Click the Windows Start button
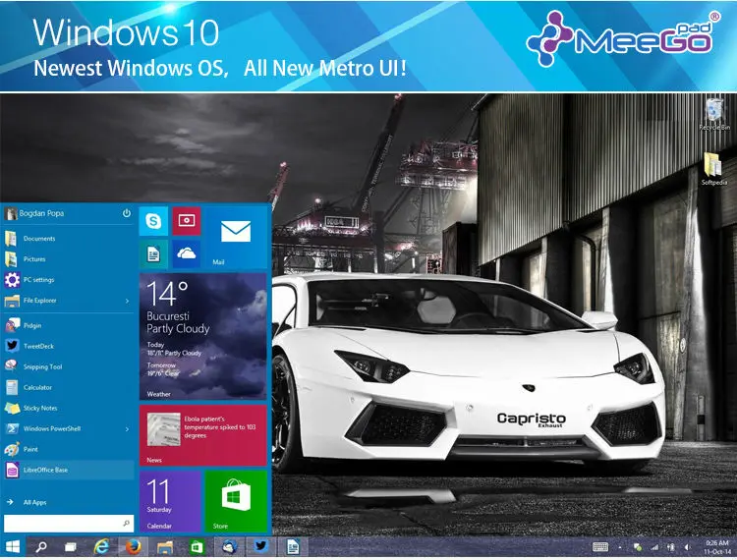The image size is (737, 560). 13,547
